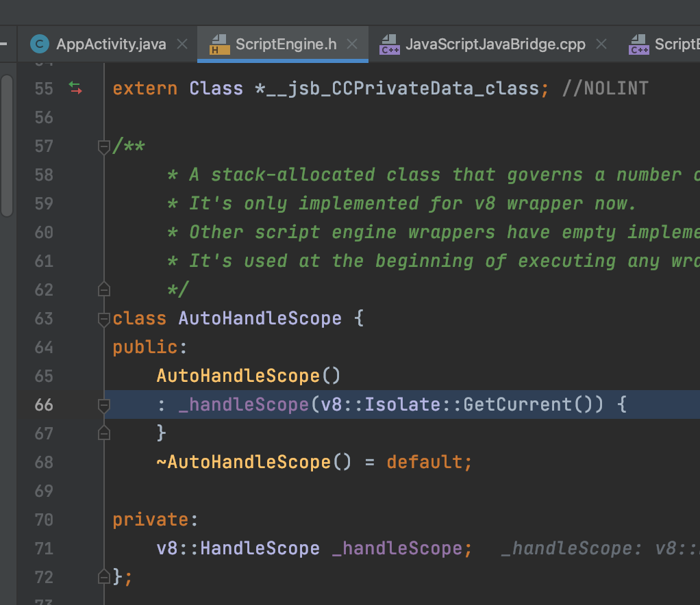Click the C++ header icon on ScriptEngine.h tab

(x=218, y=44)
